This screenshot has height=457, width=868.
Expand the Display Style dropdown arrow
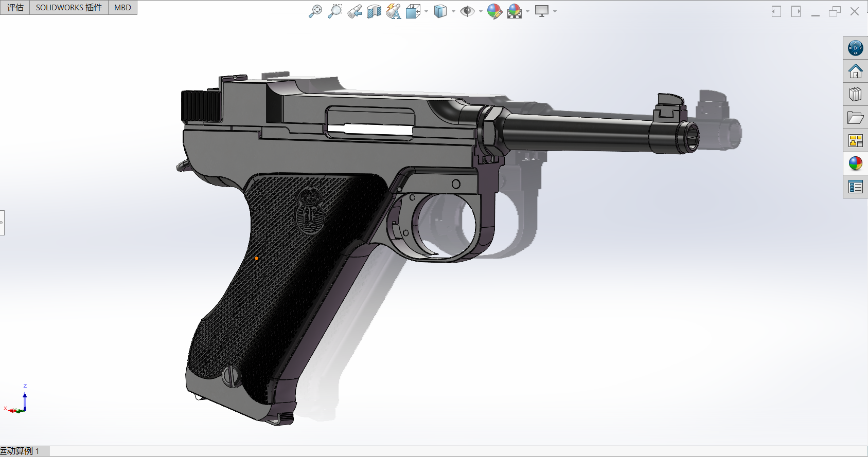tap(453, 11)
